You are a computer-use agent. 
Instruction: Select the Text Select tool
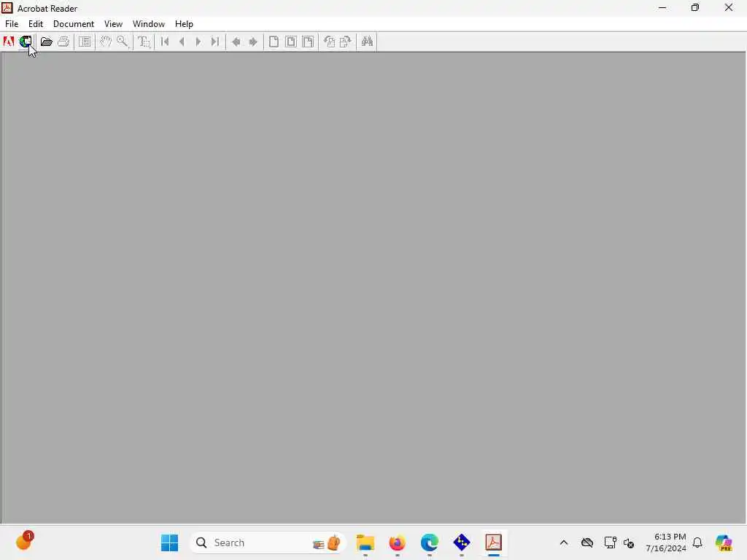[144, 42]
